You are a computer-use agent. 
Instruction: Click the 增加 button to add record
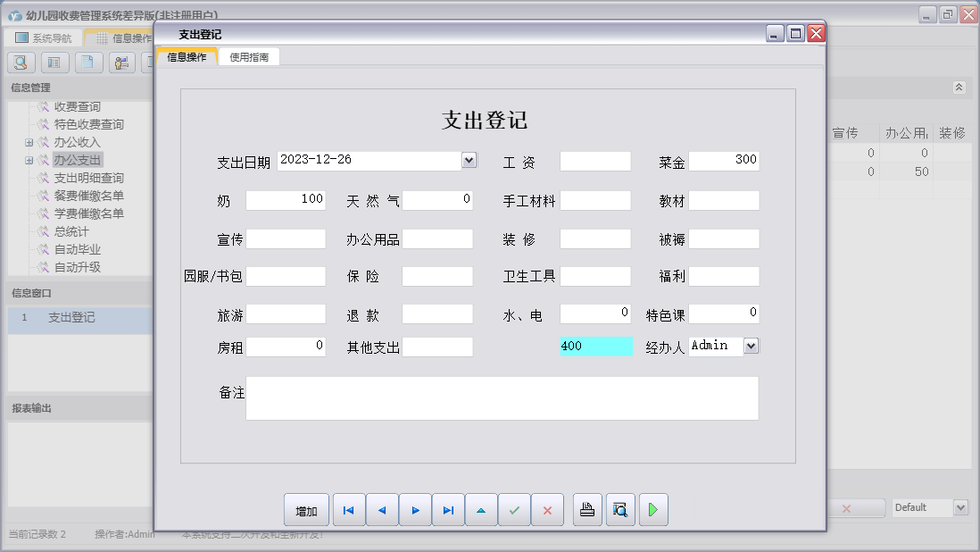tap(306, 509)
